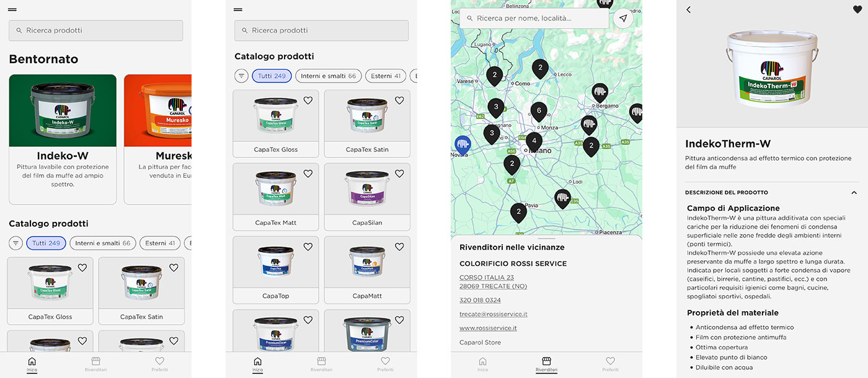
Task: Open the cluster marker labeled 4 at Milano
Action: (x=534, y=141)
